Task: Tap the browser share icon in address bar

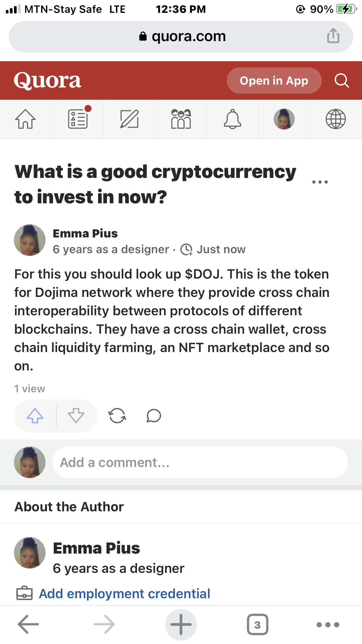Action: [333, 36]
